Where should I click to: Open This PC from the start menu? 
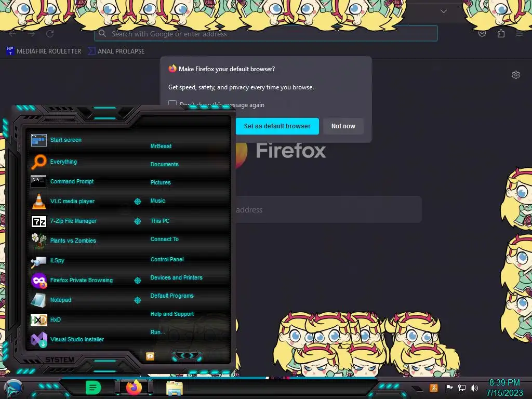160,221
